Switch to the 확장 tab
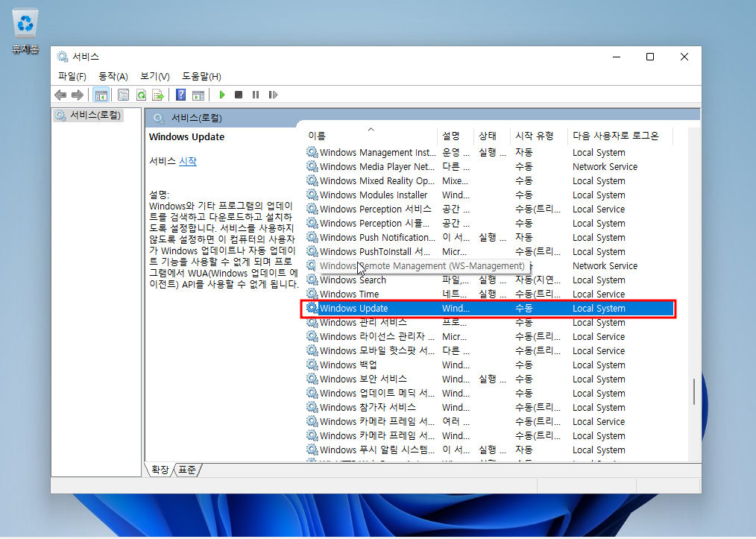756x539 pixels. pyautogui.click(x=160, y=470)
